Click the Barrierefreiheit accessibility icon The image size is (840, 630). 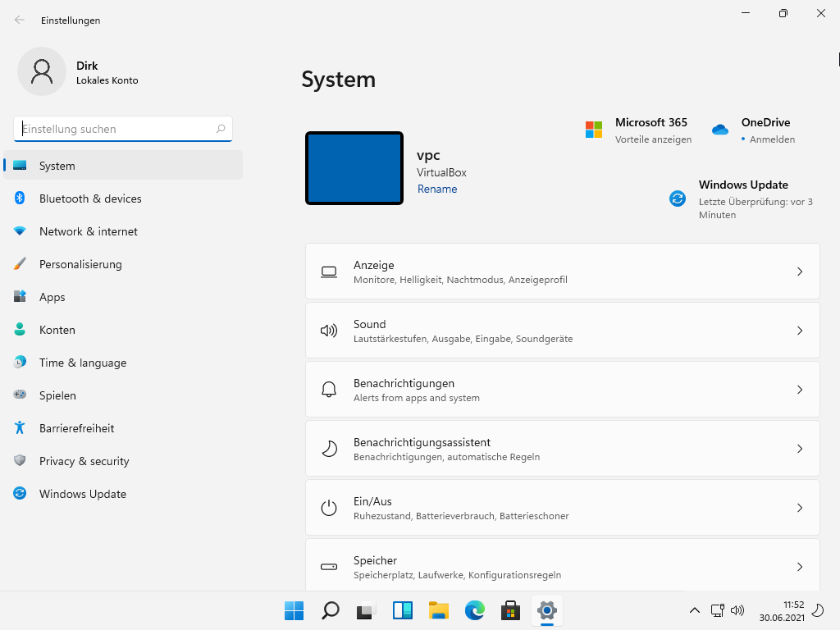click(x=20, y=428)
